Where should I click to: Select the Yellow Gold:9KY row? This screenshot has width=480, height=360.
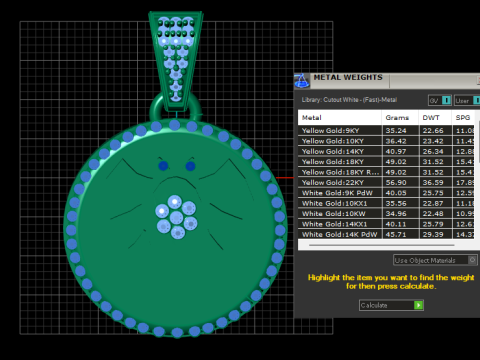point(386,130)
